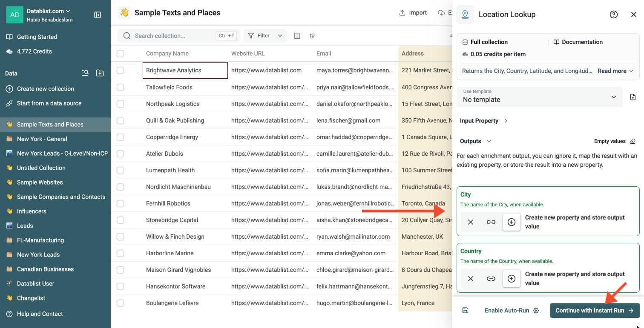This screenshot has height=328, width=644.
Task: Collapse the Outputs section
Action: [x=475, y=141]
